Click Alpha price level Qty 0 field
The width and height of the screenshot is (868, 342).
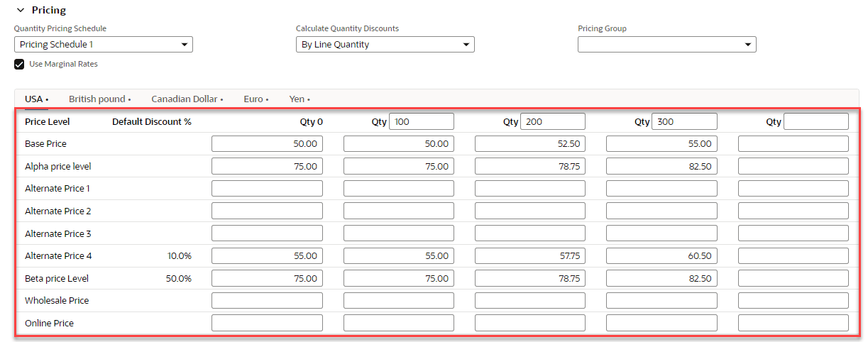(x=267, y=166)
